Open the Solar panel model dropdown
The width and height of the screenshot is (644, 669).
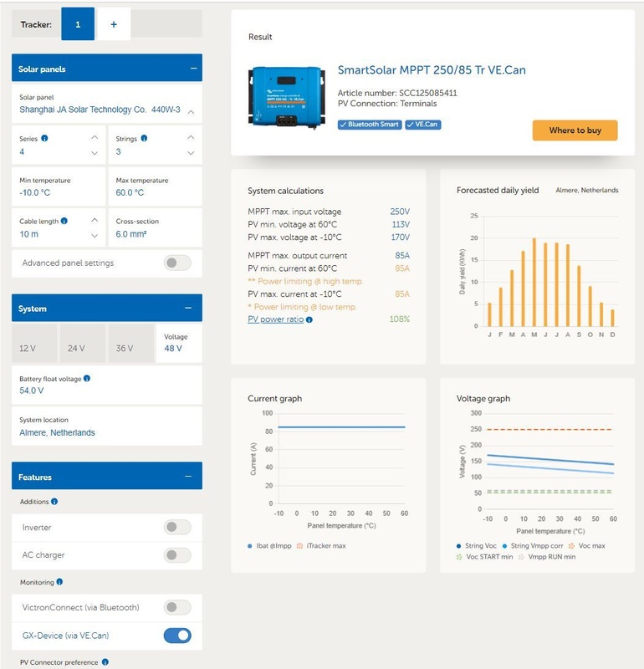click(x=107, y=104)
